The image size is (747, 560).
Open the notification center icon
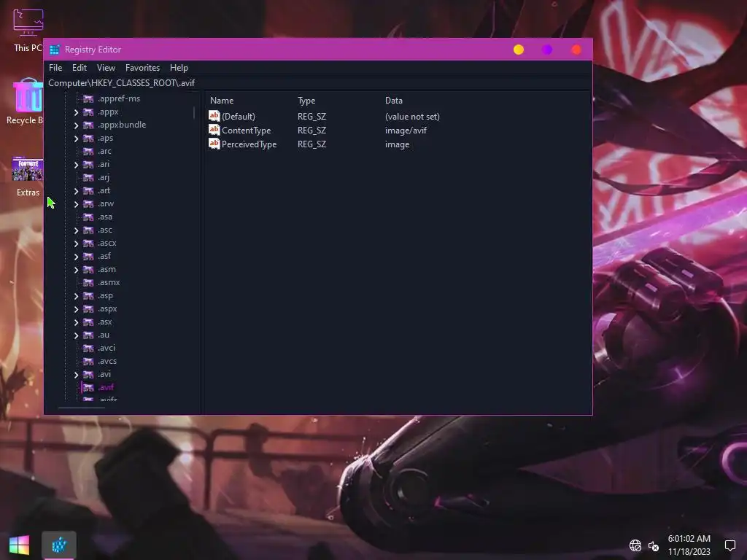point(729,545)
